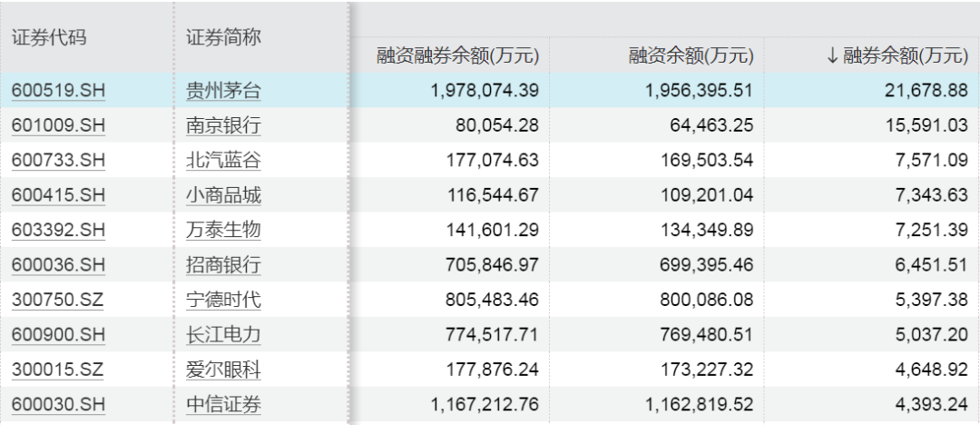This screenshot has height=425, width=980.
Task: Open stock code link 600519.SH
Action: tap(58, 91)
